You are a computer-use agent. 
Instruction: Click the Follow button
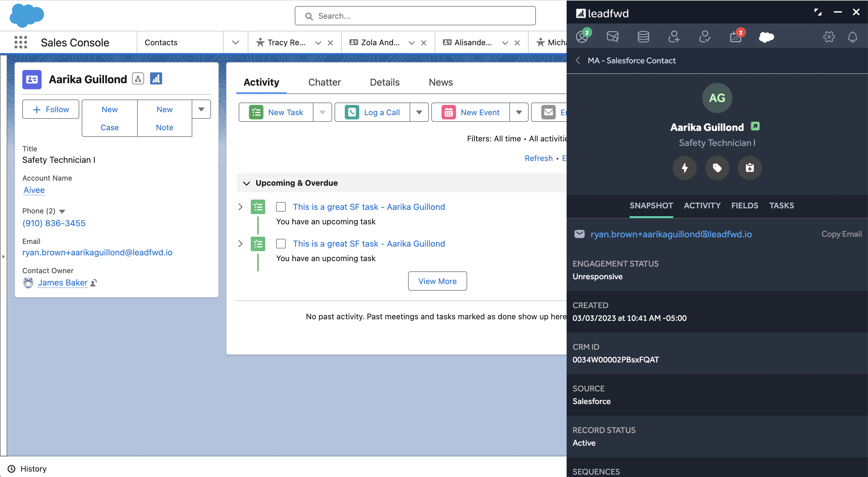pos(51,109)
